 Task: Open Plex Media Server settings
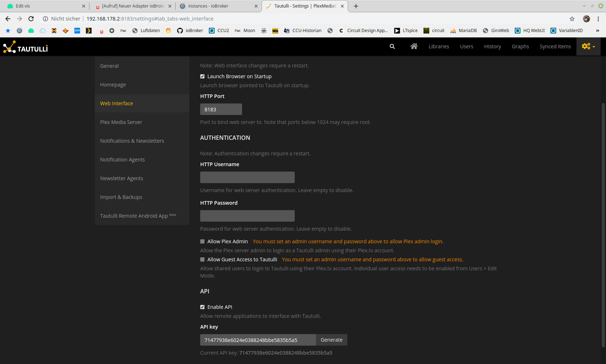[142, 122]
